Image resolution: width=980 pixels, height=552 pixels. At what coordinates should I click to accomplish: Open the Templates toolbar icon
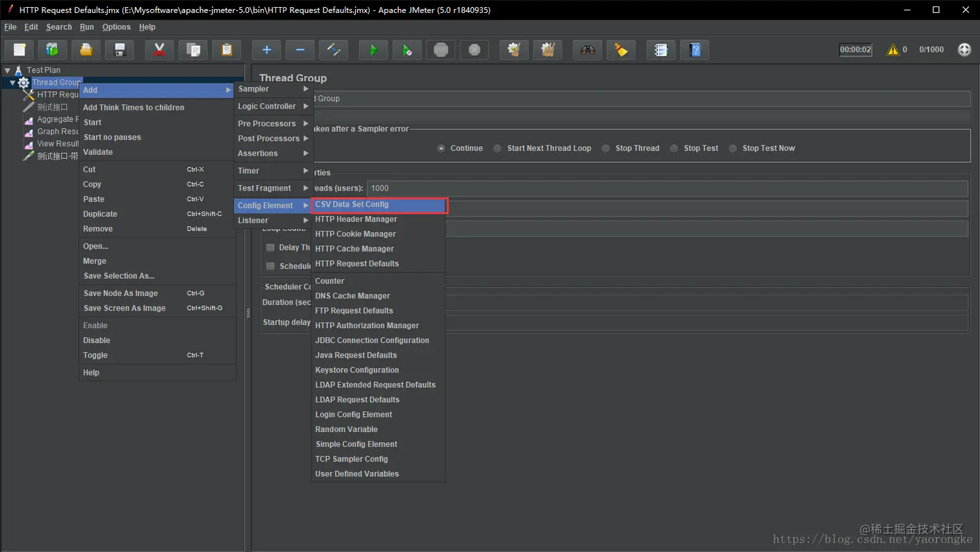pyautogui.click(x=52, y=50)
